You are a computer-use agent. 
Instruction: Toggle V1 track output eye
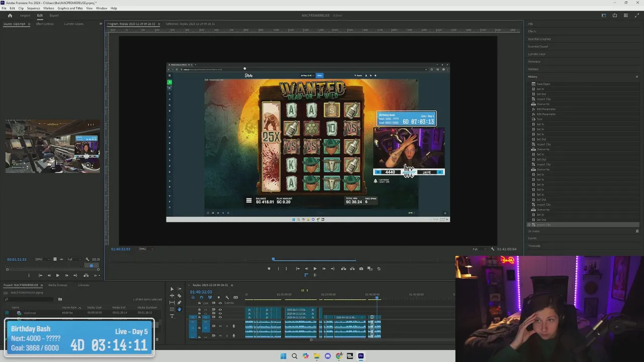(x=220, y=317)
